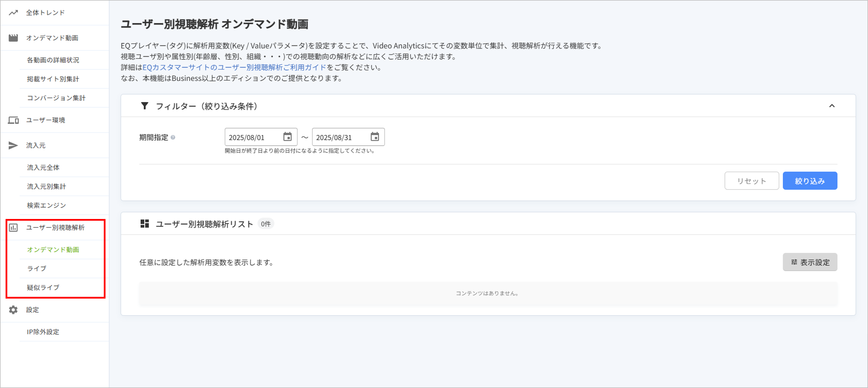Click the 全体トレンド trend line icon
Viewport: 868px width, 388px height.
coord(13,13)
